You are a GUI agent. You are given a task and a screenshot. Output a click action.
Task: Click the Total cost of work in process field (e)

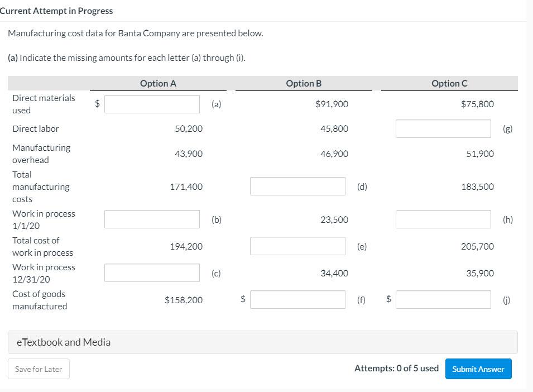[x=297, y=246]
